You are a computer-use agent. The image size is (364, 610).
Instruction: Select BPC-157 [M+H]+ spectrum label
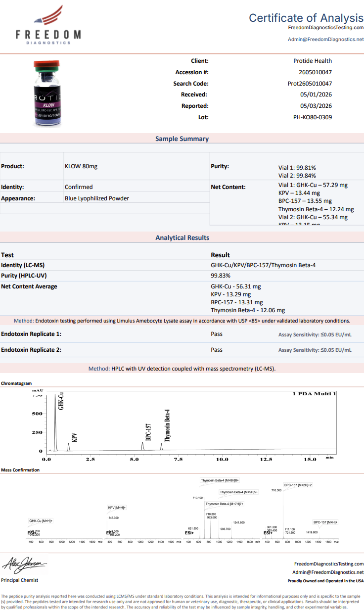325,522
